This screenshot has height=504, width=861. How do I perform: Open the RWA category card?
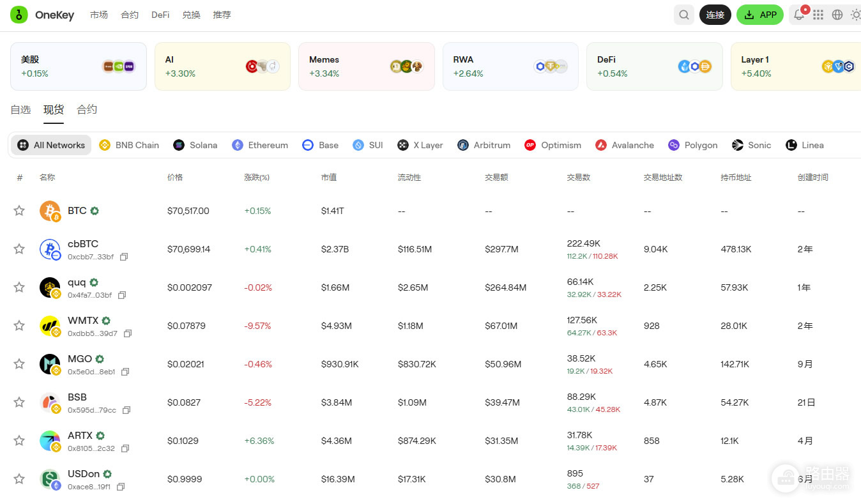(x=510, y=66)
